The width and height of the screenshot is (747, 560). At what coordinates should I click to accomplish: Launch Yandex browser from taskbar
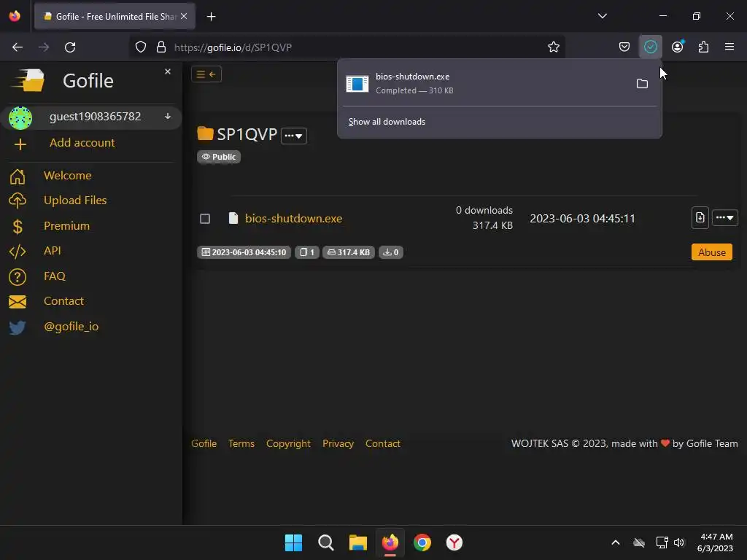click(454, 542)
